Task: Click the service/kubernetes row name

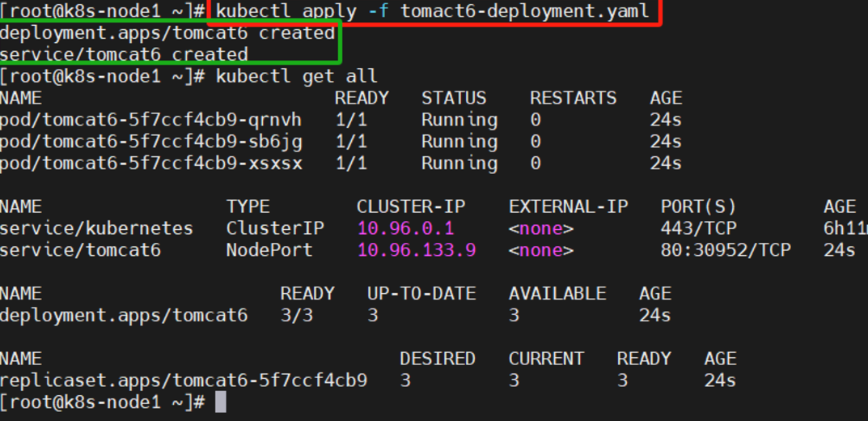Action: click(96, 228)
